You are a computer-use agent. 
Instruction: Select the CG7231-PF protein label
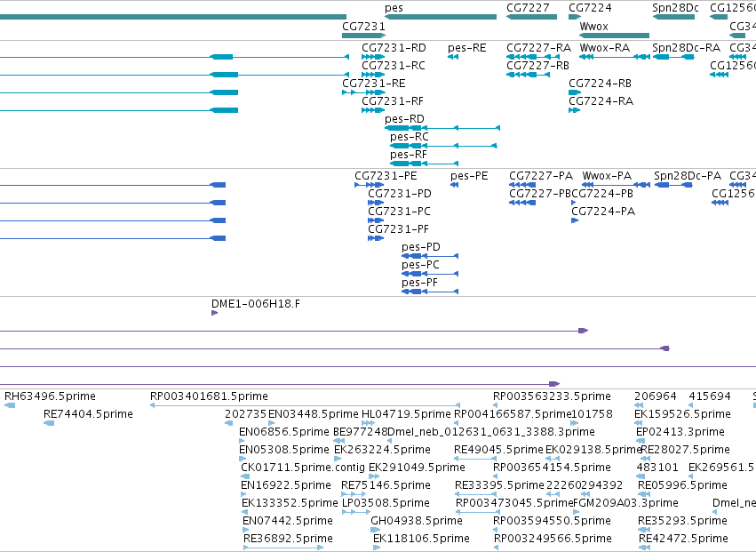(398, 229)
